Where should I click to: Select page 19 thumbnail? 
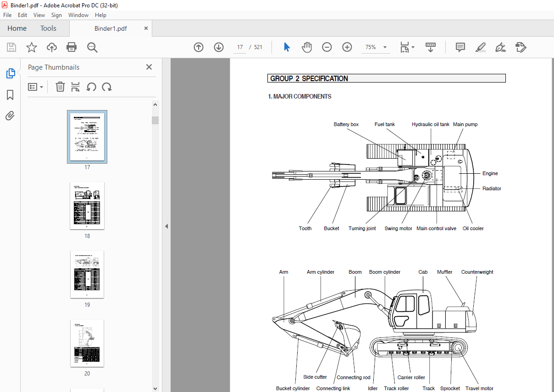[87, 274]
